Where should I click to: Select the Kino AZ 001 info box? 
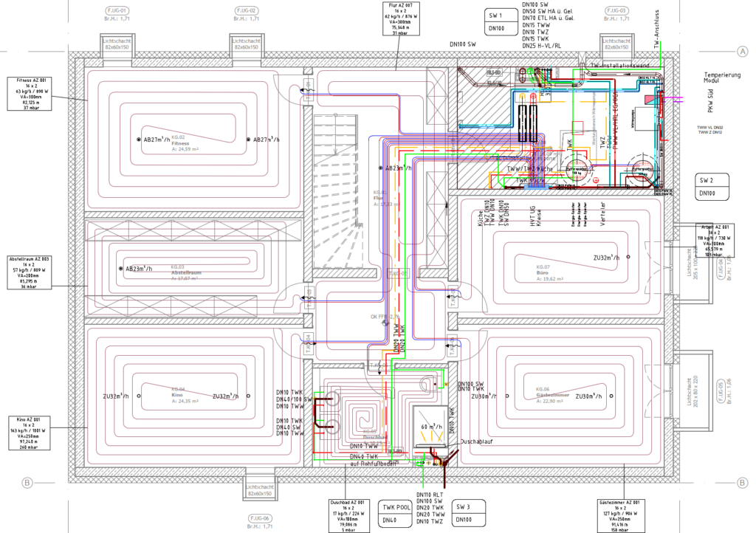(30, 433)
